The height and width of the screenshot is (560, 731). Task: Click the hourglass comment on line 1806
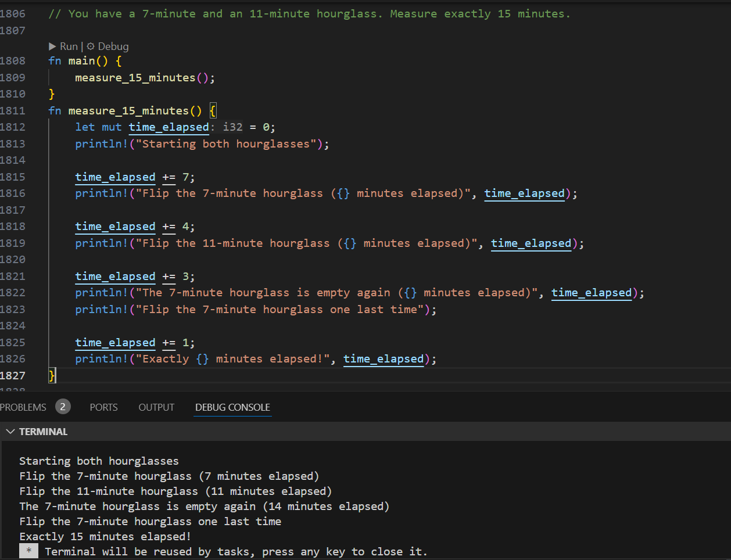click(x=309, y=14)
